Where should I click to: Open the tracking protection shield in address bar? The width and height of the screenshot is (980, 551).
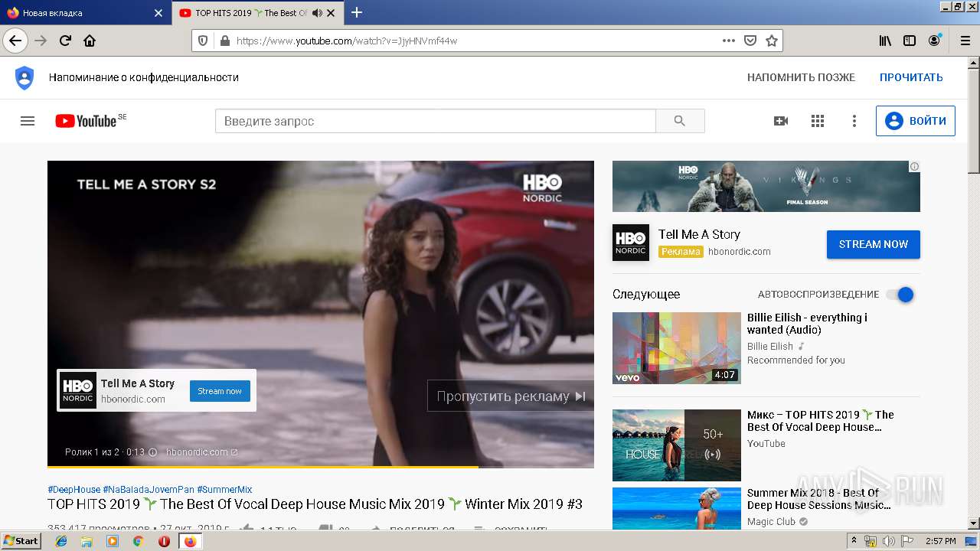[x=203, y=41]
